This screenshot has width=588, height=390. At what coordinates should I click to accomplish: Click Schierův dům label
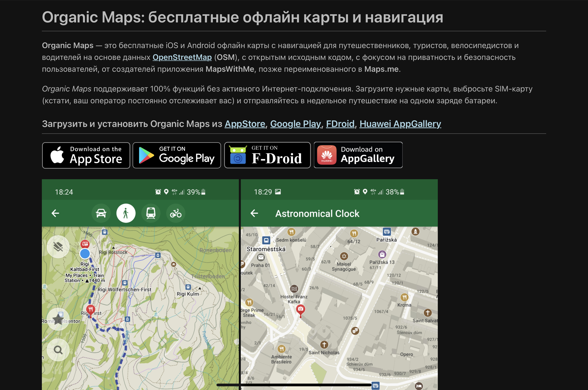point(359,364)
